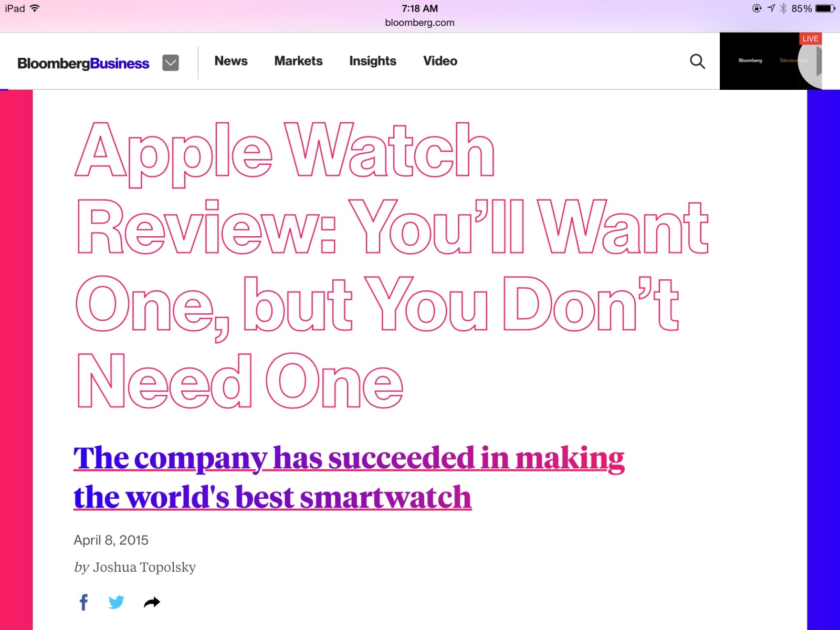Tap the red LIVE badge
The height and width of the screenshot is (630, 840).
pos(810,38)
